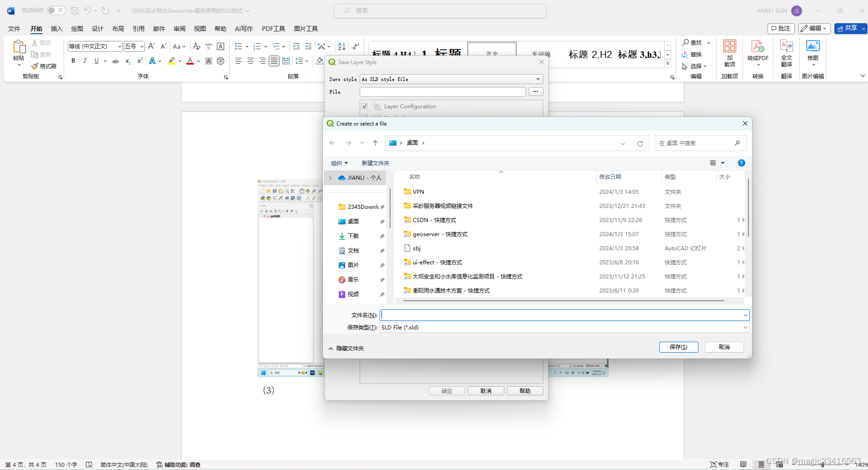Apply superscript formatting

pos(140,61)
